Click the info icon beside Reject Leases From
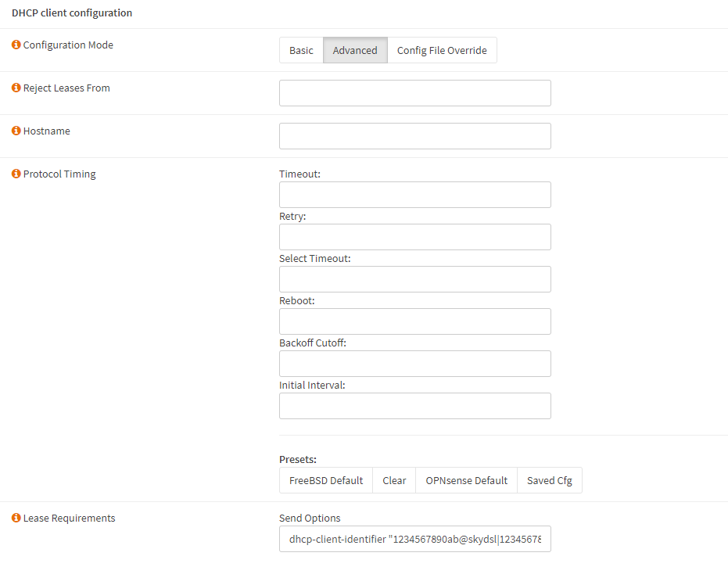Screen dimensions: 728x567 [16, 88]
